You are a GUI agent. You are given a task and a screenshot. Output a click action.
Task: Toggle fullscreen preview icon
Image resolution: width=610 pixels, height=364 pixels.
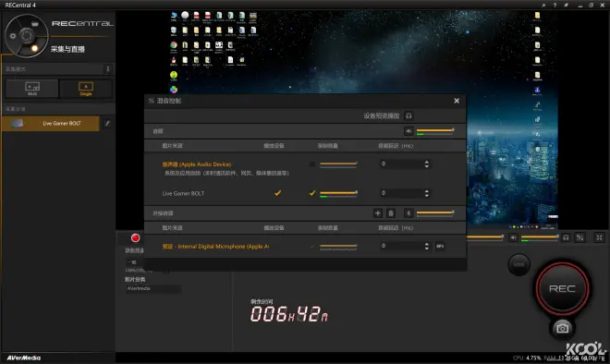pos(600,237)
